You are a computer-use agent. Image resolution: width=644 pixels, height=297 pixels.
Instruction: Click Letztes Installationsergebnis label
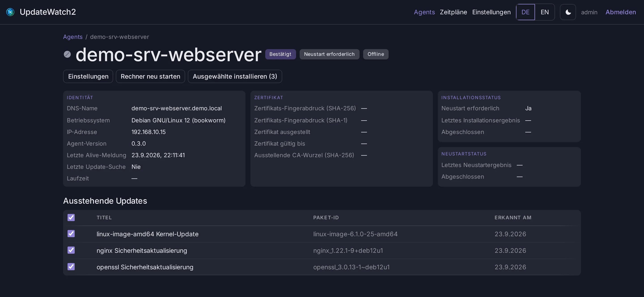click(x=481, y=120)
